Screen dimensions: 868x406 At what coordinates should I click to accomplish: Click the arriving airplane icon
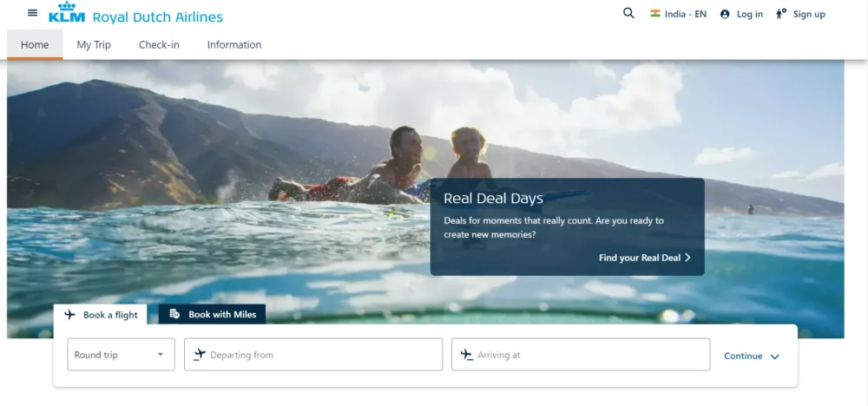[466, 354]
